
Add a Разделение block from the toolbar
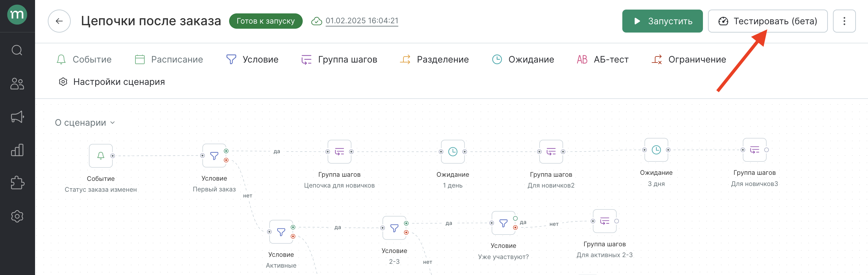pos(434,60)
